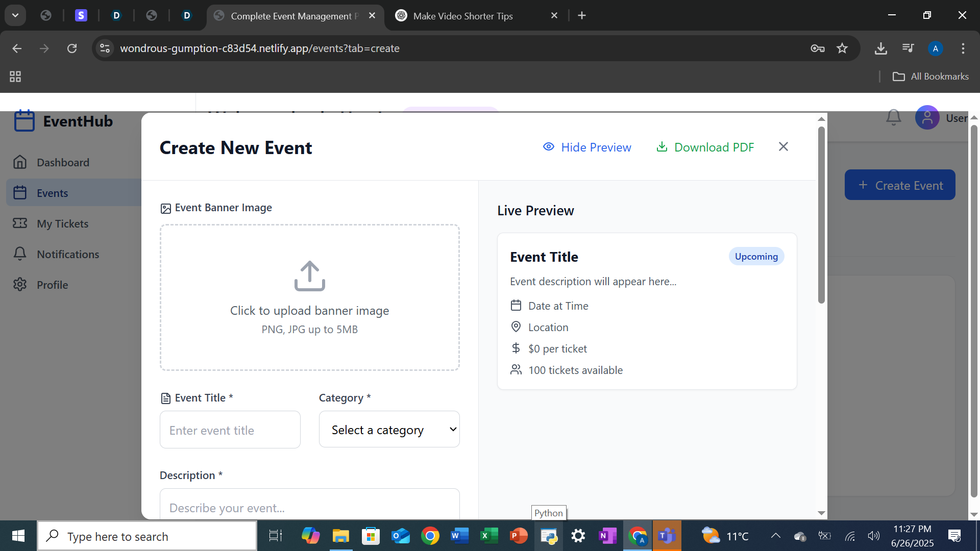Click the Download PDF button

pos(705,147)
